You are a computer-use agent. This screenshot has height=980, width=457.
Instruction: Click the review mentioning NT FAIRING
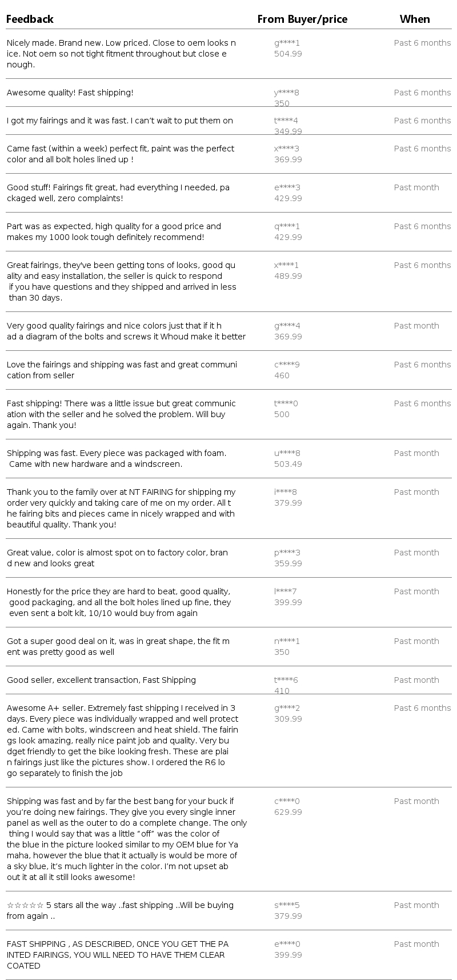(x=121, y=508)
